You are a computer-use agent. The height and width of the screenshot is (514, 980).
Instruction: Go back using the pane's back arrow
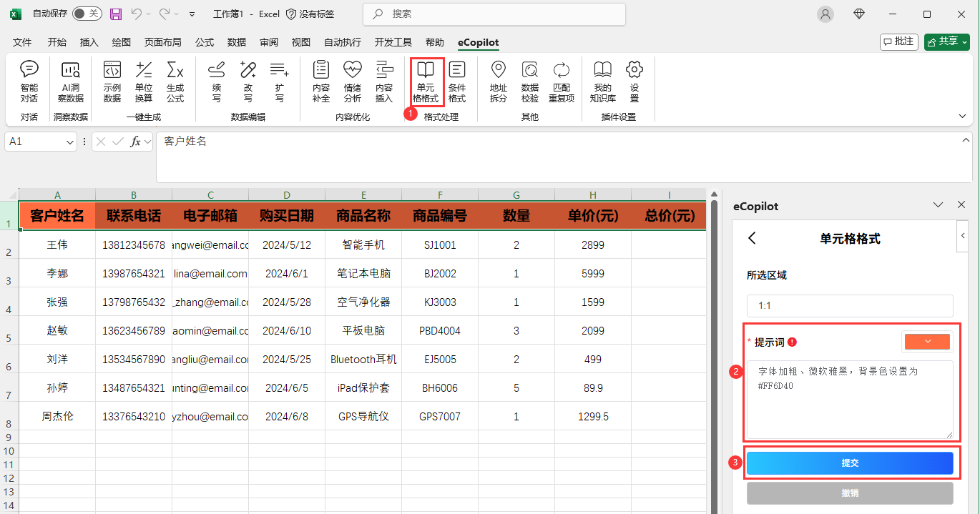752,238
